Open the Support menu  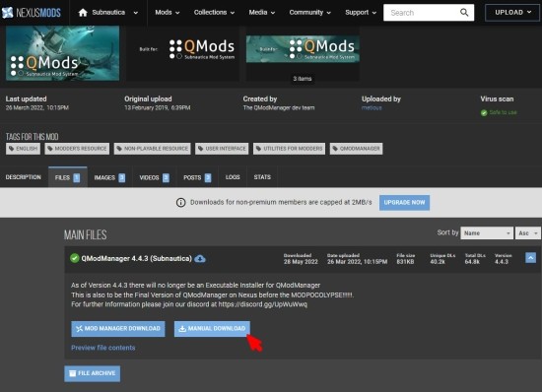pyautogui.click(x=361, y=13)
